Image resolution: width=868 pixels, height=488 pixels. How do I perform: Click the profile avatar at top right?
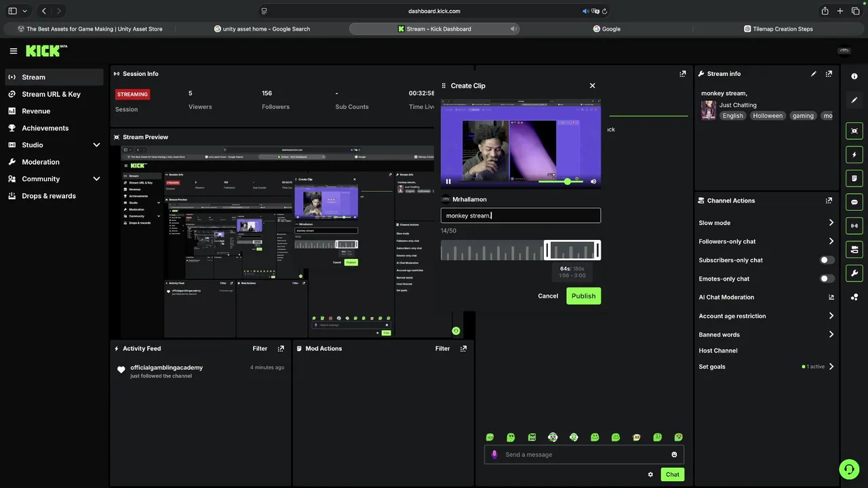[844, 51]
